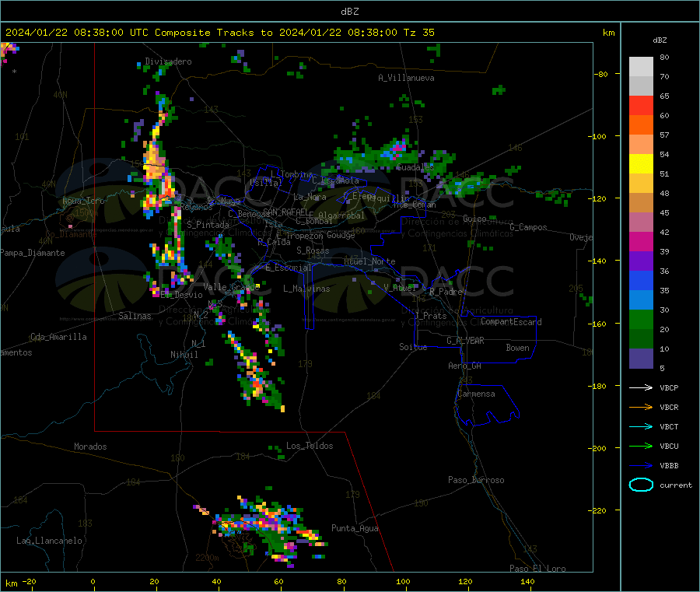
Task: Click the 100 km x-axis tick label
Action: (403, 581)
